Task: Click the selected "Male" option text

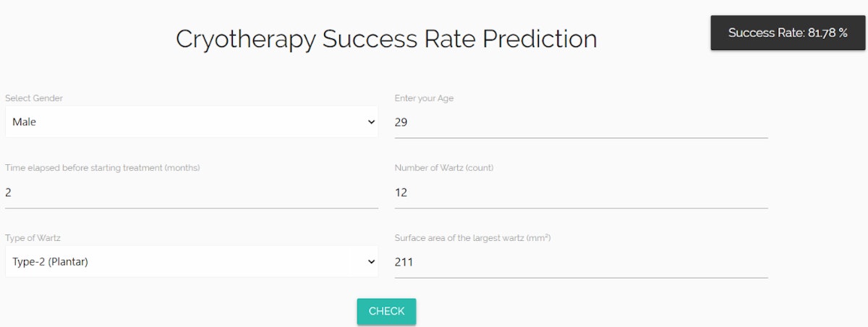Action: (x=24, y=122)
